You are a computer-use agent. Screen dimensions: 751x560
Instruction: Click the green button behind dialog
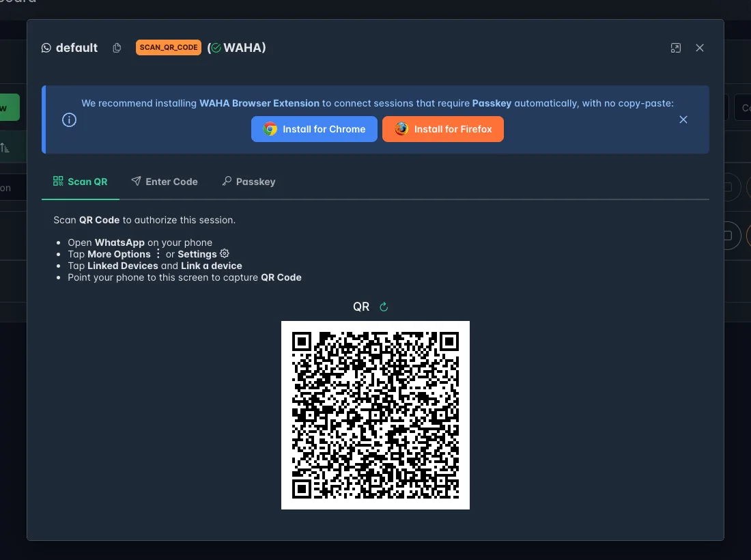[10, 107]
